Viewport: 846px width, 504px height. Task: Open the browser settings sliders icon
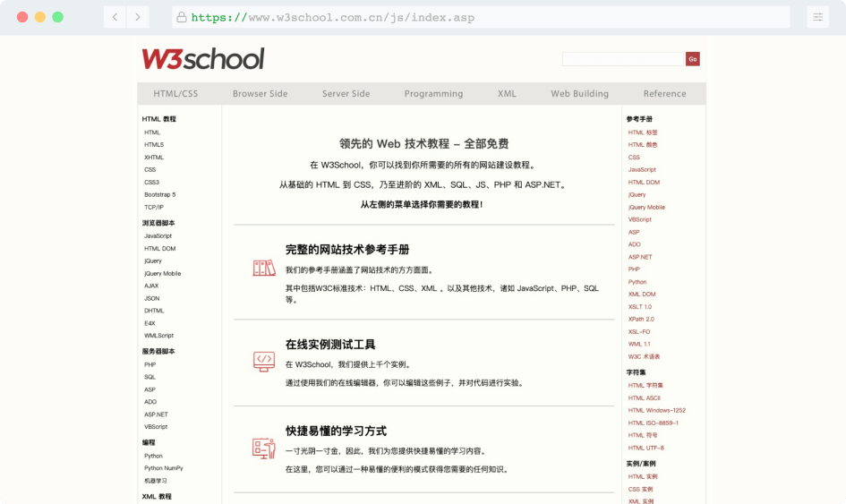[x=818, y=17]
